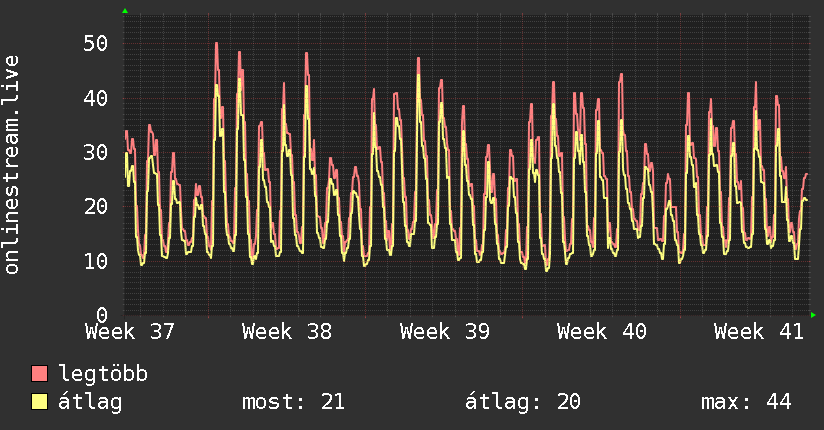
Task: Click the átlag: 20 statistic
Action: point(522,402)
